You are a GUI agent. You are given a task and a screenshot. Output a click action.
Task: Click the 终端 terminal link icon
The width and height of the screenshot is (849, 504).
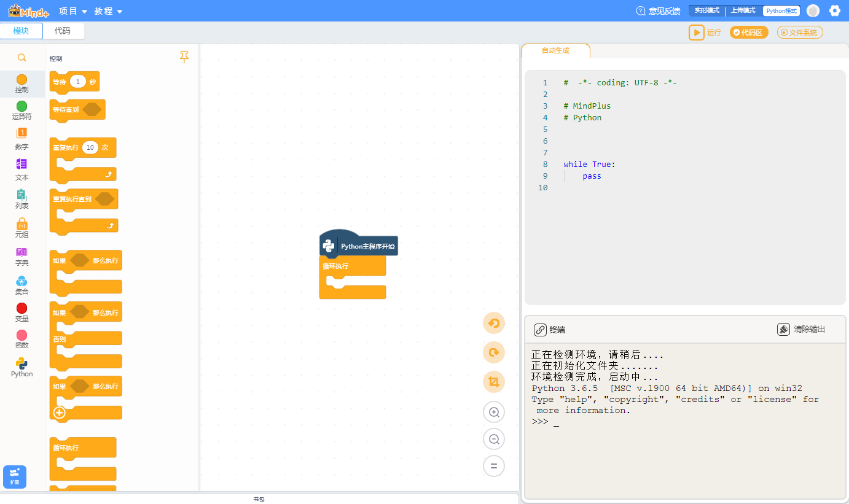tap(540, 330)
